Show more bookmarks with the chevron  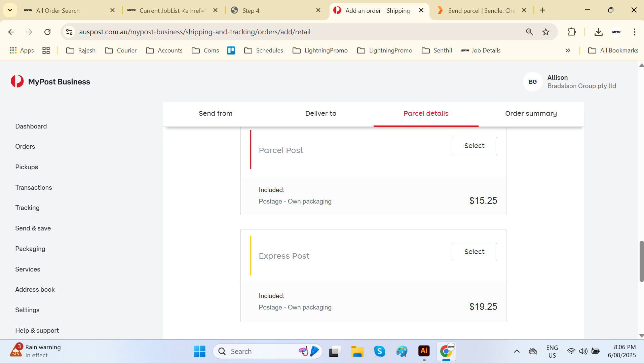point(568,50)
